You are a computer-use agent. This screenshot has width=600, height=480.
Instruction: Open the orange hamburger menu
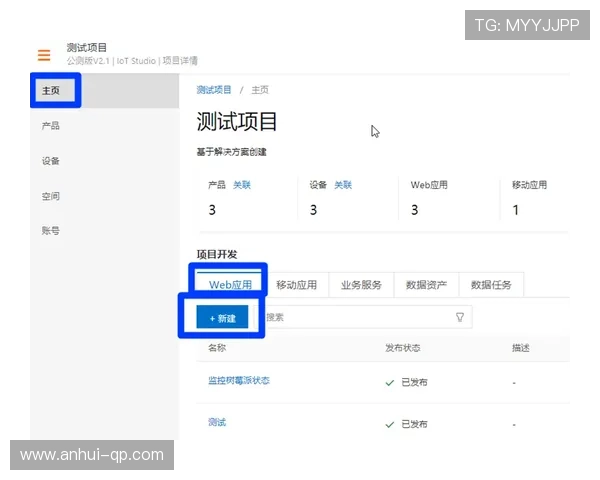pyautogui.click(x=44, y=55)
